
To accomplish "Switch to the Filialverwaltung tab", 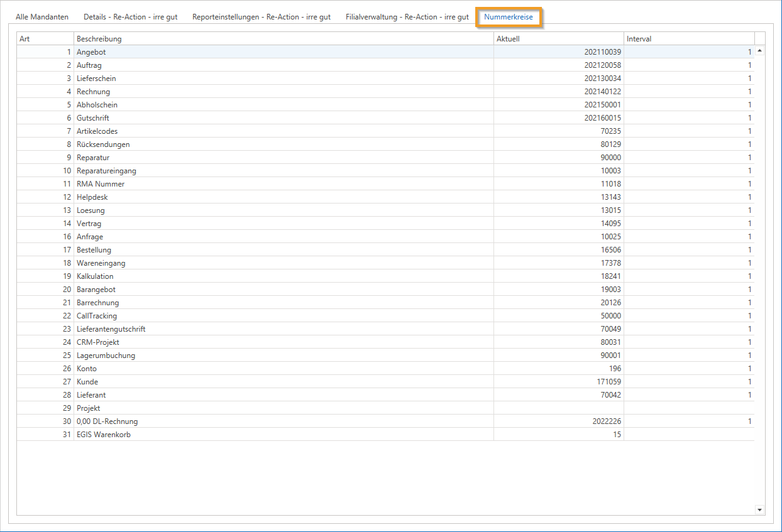I will tap(407, 17).
